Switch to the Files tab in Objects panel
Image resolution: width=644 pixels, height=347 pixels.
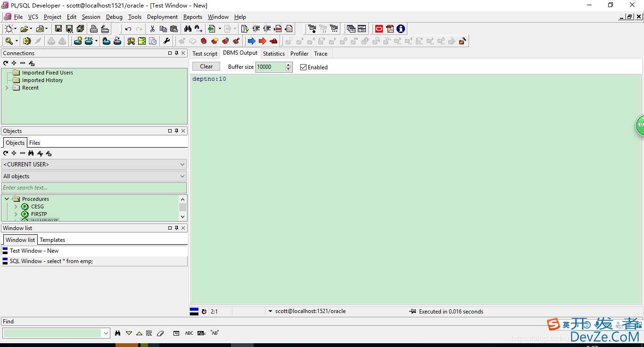35,143
